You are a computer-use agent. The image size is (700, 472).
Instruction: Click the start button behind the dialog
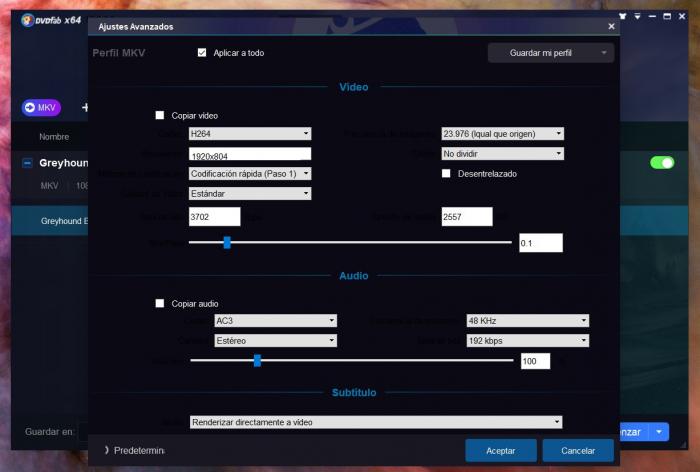[x=633, y=432]
